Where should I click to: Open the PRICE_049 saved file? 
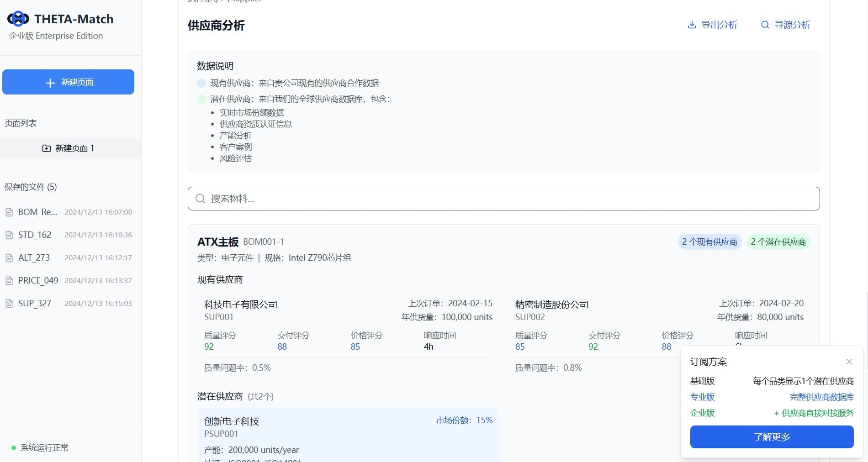pyautogui.click(x=38, y=280)
